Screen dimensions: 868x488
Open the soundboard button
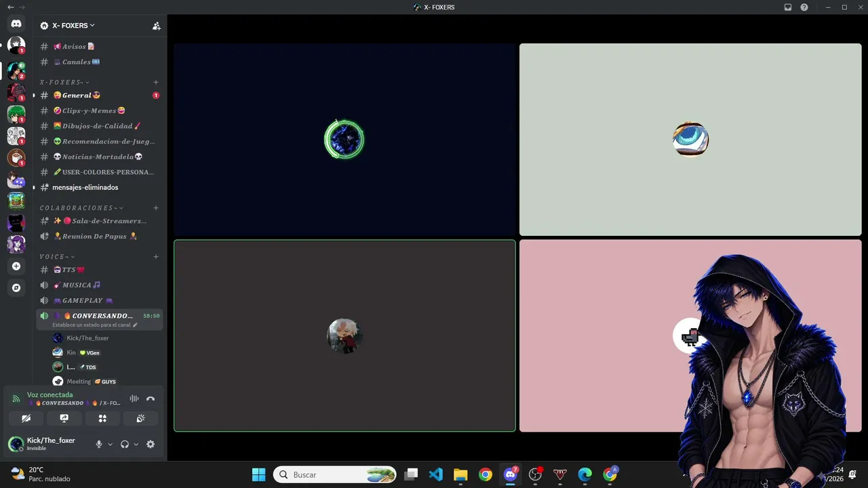[140, 418]
